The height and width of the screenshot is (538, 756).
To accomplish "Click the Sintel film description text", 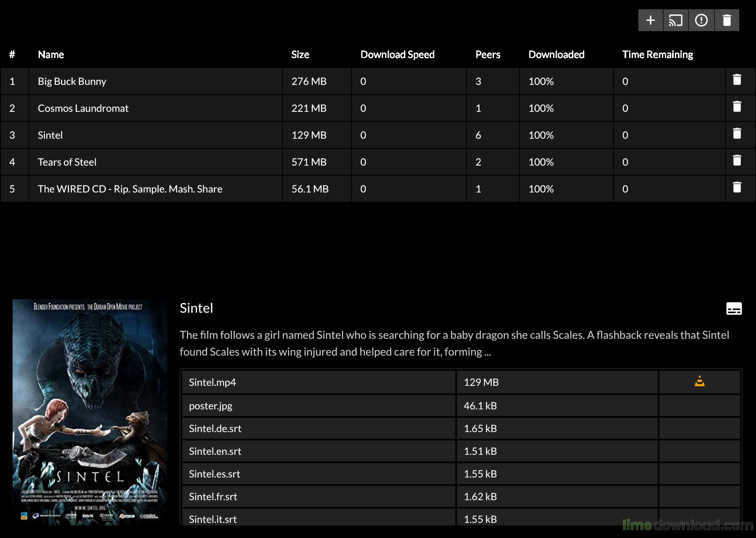I will point(454,343).
